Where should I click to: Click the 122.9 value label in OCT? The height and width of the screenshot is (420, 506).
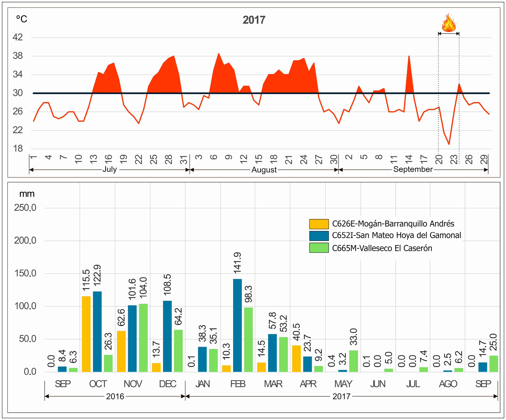pos(97,275)
